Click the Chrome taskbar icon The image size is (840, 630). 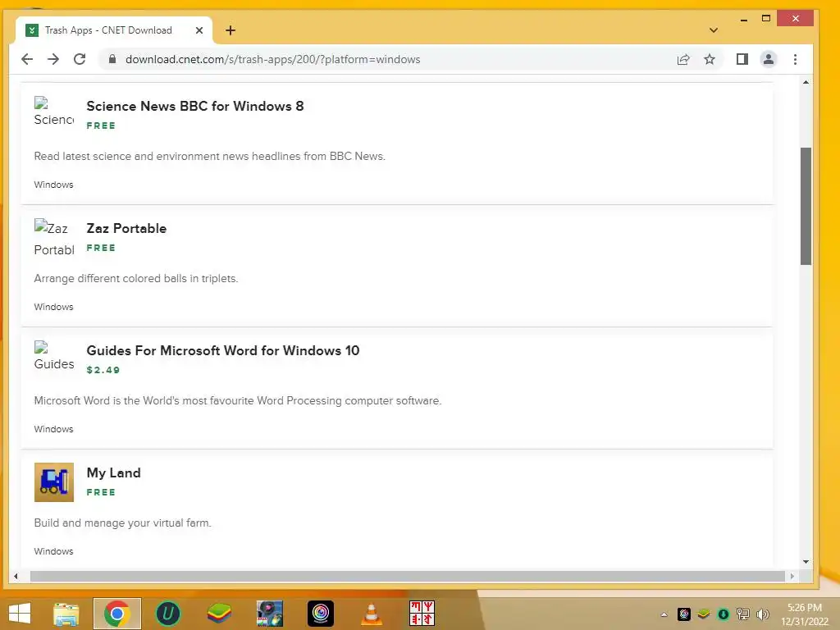116,614
